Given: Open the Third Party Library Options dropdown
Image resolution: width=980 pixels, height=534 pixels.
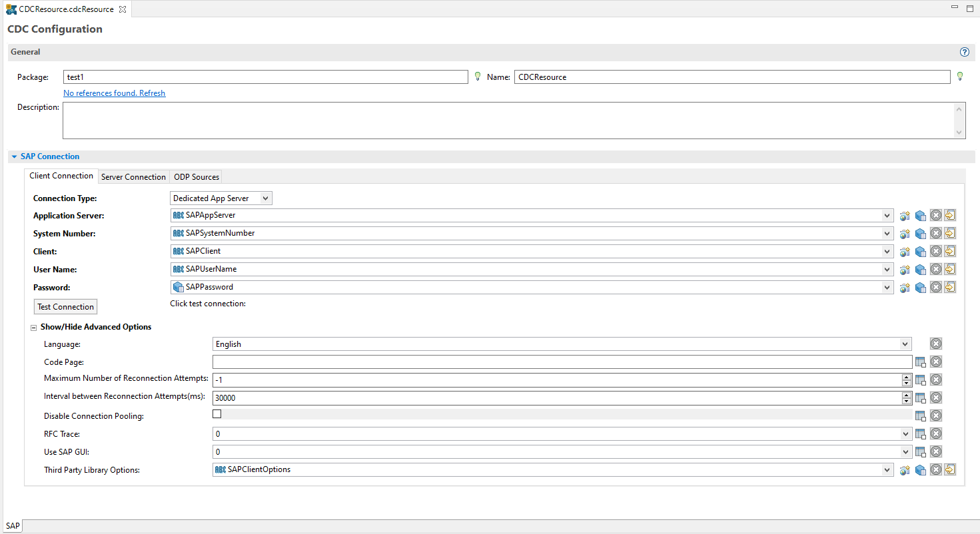Looking at the screenshot, I should pos(887,470).
